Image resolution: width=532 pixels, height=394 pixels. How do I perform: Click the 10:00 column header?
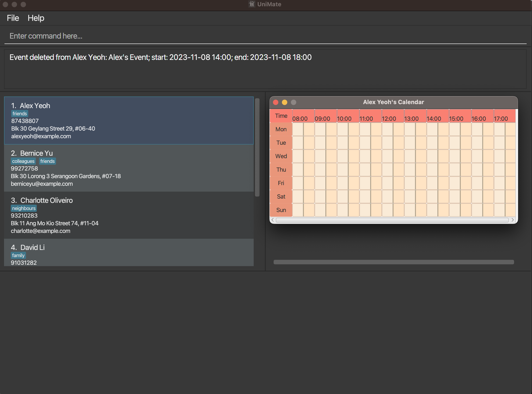pyautogui.click(x=348, y=116)
